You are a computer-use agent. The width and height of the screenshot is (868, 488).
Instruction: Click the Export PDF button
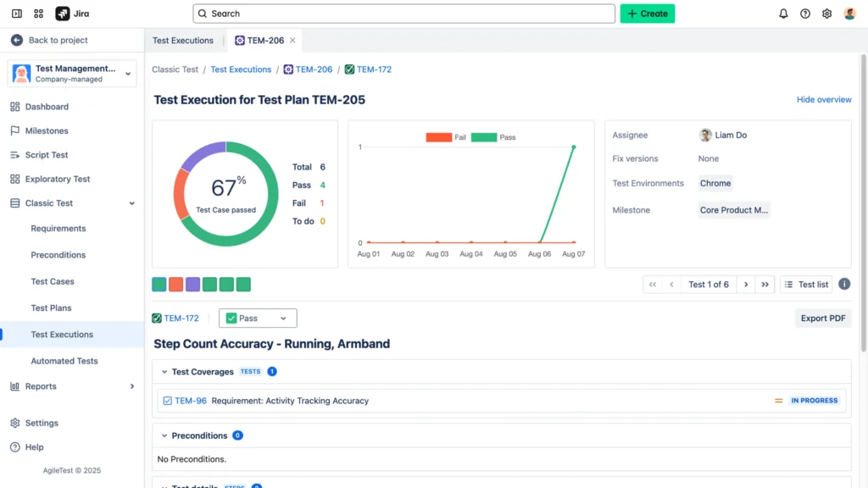(822, 319)
